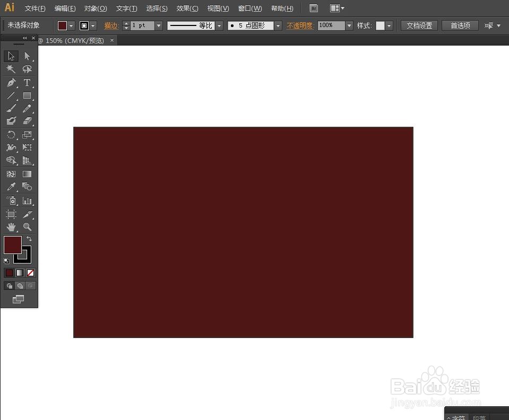Enable Draw Behind mode

[x=20, y=286]
